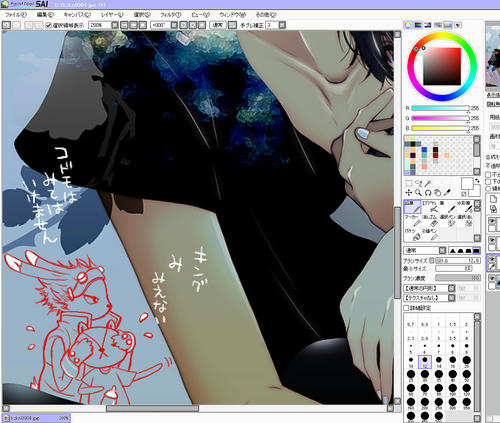Viewport: 500px width, 423px height.
Task: Open the Window (ウィンドウ) menu
Action: click(x=232, y=15)
